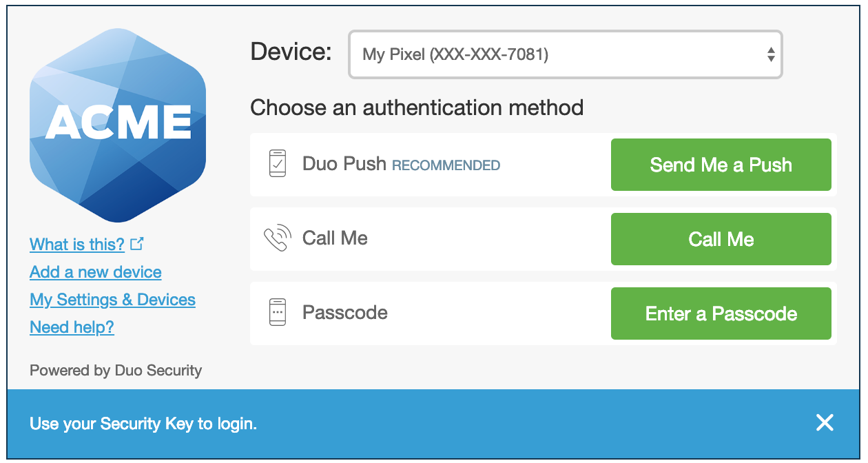Select the Passcode method label

pos(345,313)
